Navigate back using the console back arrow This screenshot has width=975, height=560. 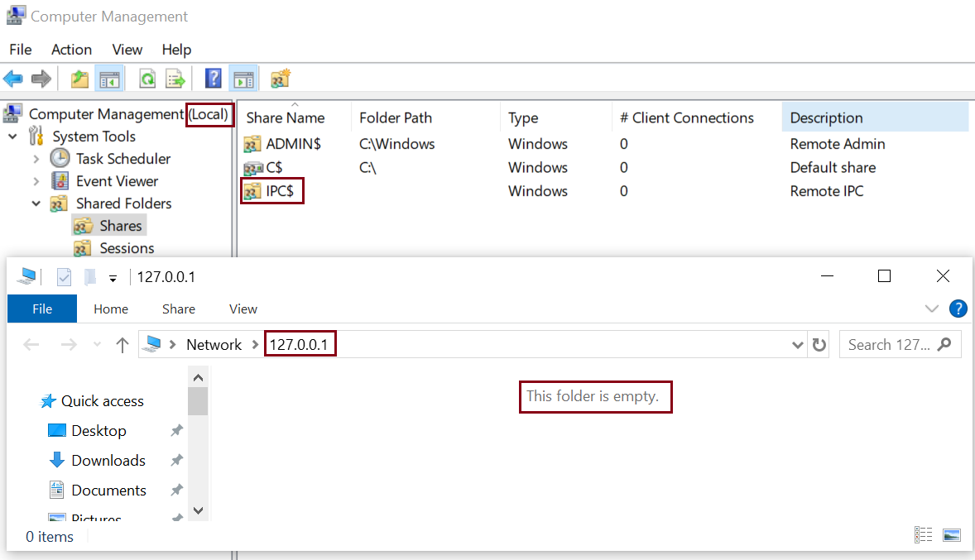(x=15, y=79)
